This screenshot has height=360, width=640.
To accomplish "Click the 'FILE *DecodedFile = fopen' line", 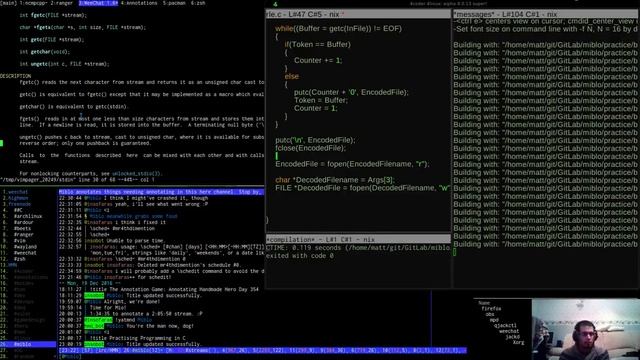I will click(362, 188).
